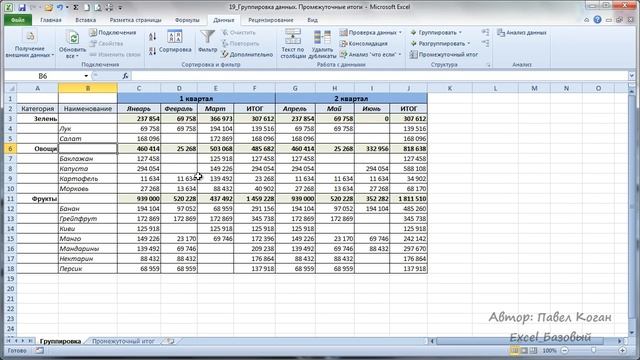Open Advanced filter (Дополнительно)

coord(247,54)
